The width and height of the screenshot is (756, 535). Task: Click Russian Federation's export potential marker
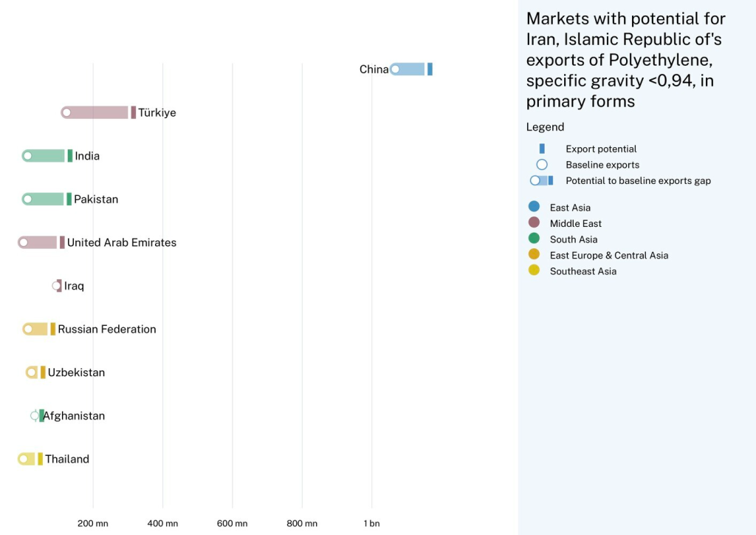(x=53, y=329)
